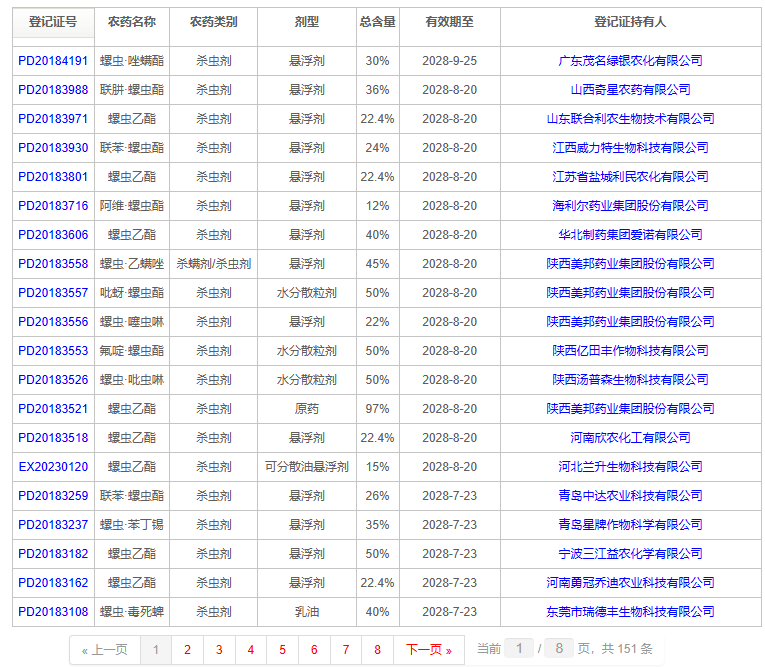Image resolution: width=765 pixels, height=667 pixels.
Task: Open holder 华北制药集团爱诺有限公司
Action: click(630, 235)
